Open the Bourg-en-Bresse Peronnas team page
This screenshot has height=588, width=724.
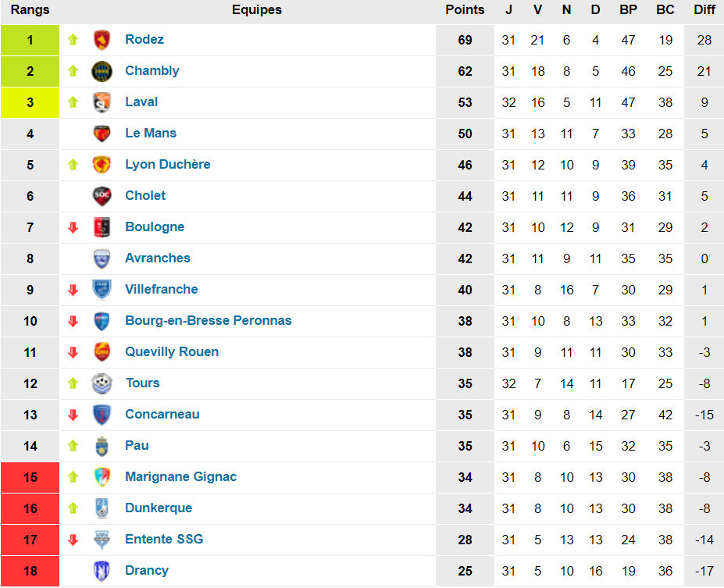pyautogui.click(x=208, y=321)
